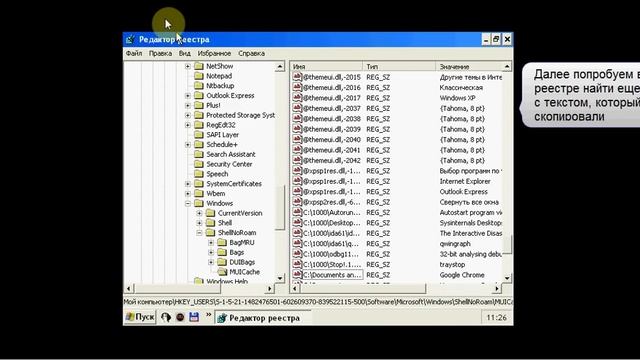
Task: Expand the BagMRU tree node
Action: (211, 242)
